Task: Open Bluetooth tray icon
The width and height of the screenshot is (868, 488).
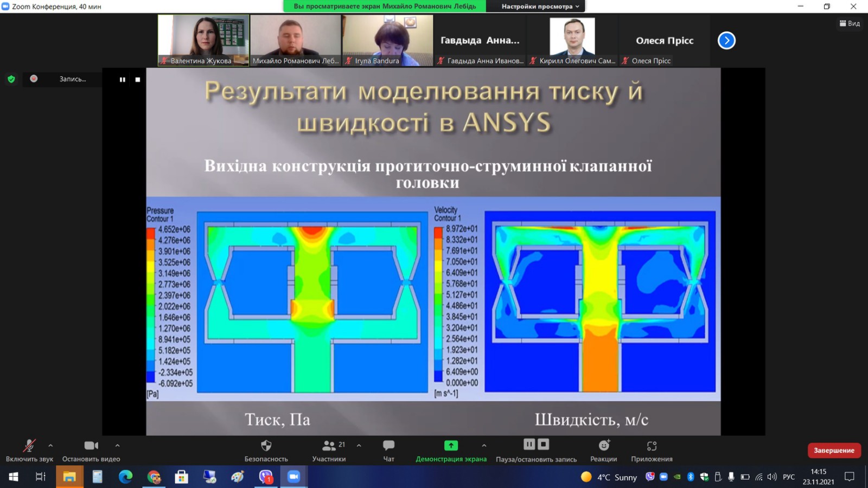Action: pyautogui.click(x=691, y=477)
